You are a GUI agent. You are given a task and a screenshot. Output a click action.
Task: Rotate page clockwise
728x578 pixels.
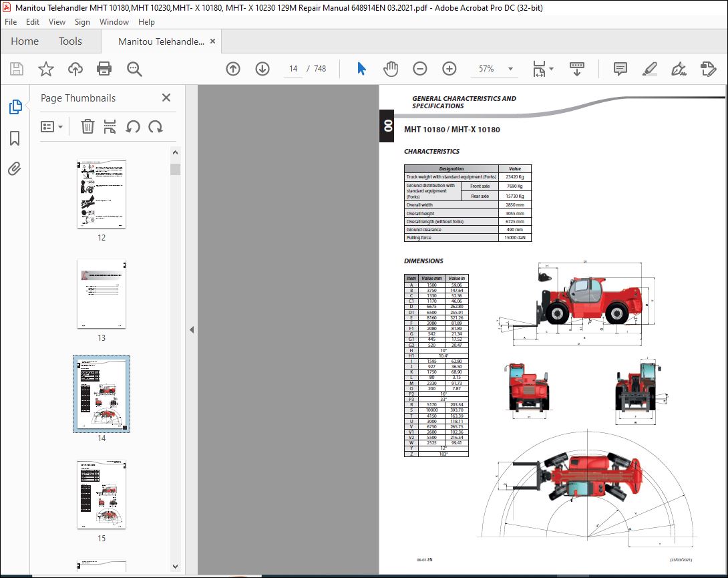click(156, 126)
